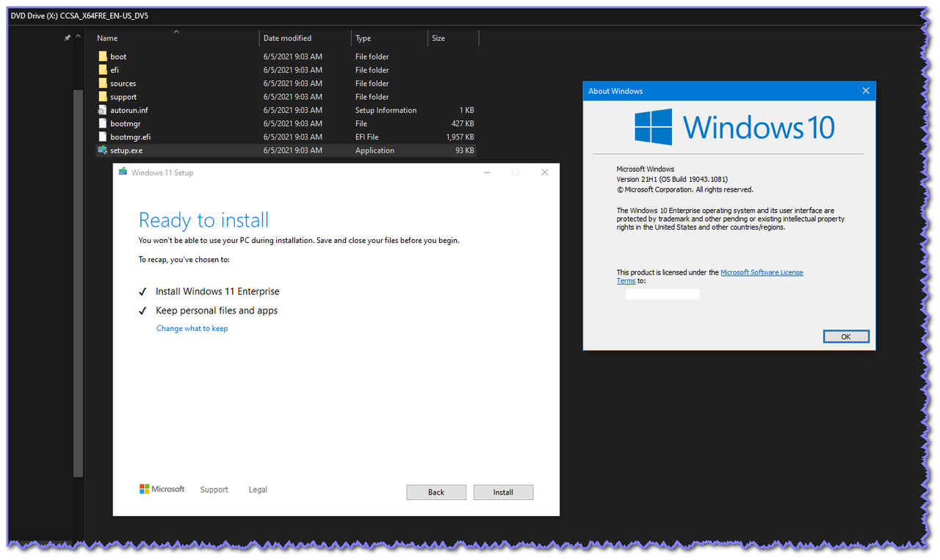
Task: Select the 'bootmgr' file name
Action: [126, 123]
